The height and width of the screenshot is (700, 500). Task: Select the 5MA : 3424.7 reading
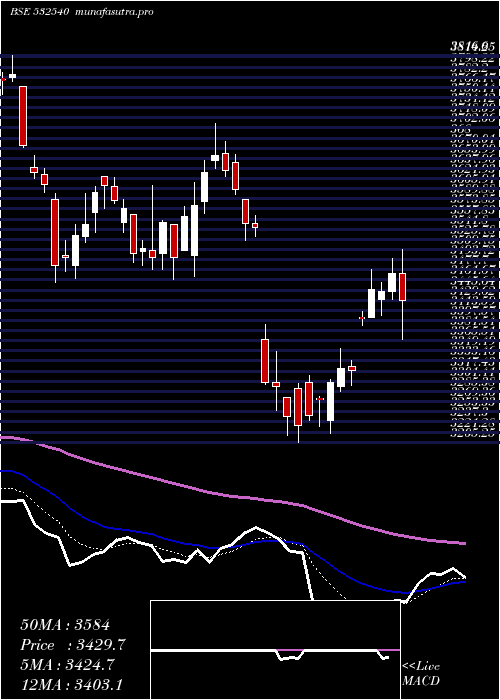pos(67,665)
